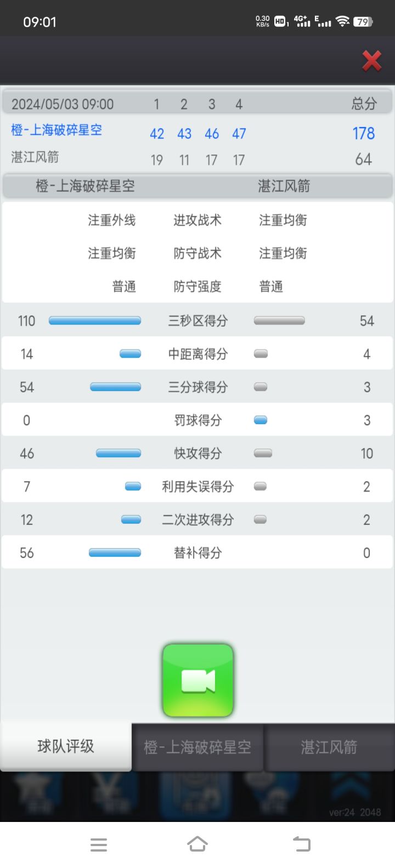Tap the total score 178
The image size is (395, 868).
[364, 133]
